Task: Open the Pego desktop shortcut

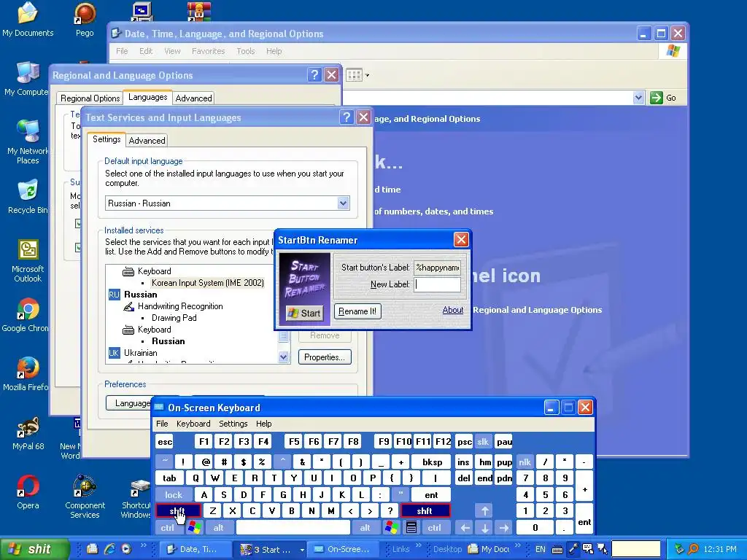Action: [85, 20]
